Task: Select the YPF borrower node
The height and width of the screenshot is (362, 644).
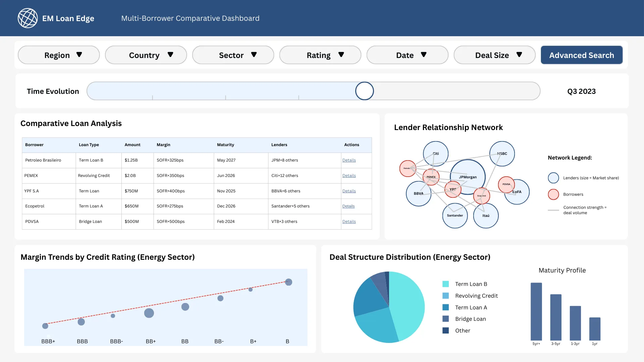Action: click(x=453, y=189)
